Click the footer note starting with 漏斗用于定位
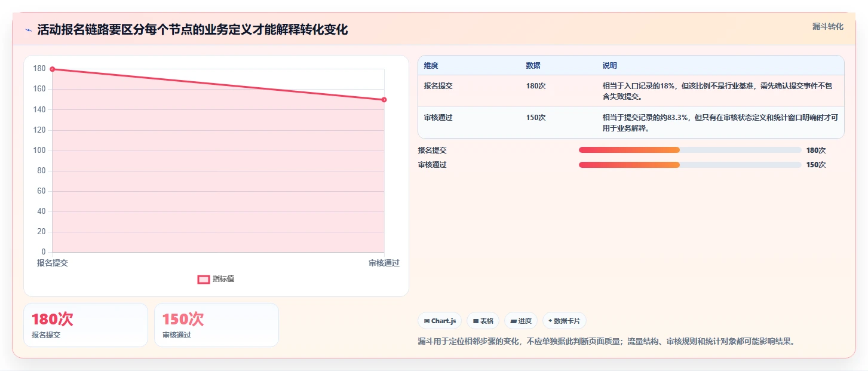Image resolution: width=868 pixels, height=371 pixels. (606, 342)
